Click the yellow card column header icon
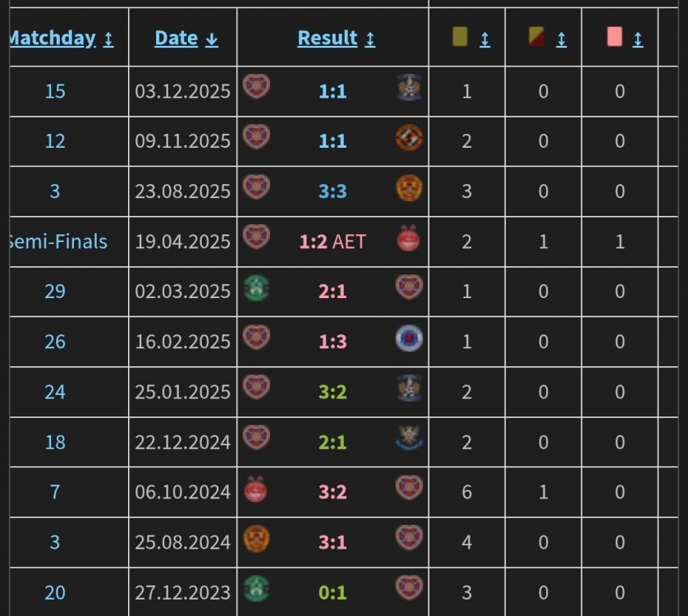Image resolution: width=688 pixels, height=616 pixels. (460, 37)
